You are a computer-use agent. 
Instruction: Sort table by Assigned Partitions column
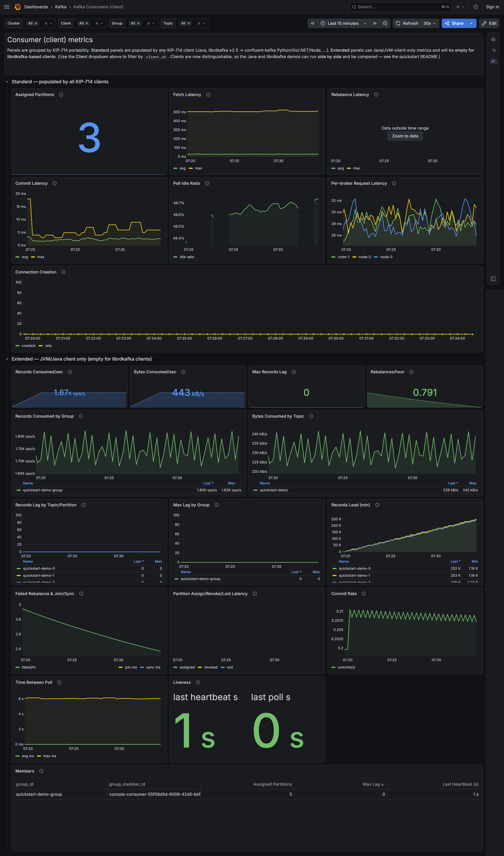click(x=272, y=784)
